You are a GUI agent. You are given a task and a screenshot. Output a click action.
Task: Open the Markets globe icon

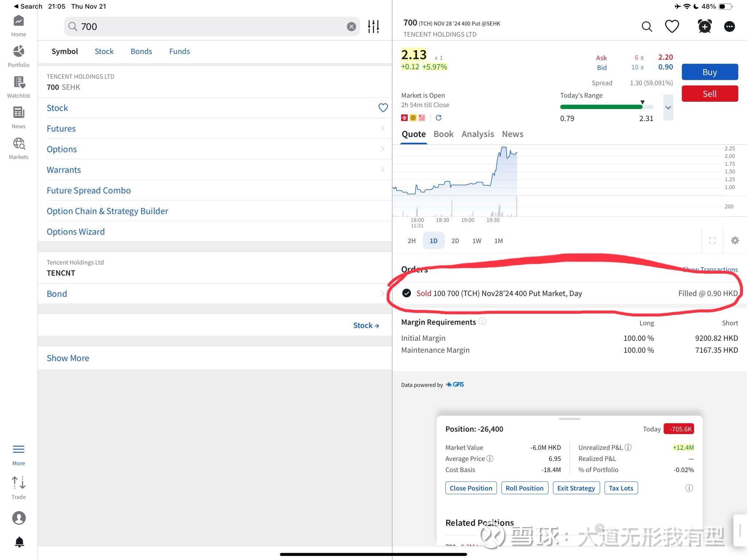pos(19,144)
